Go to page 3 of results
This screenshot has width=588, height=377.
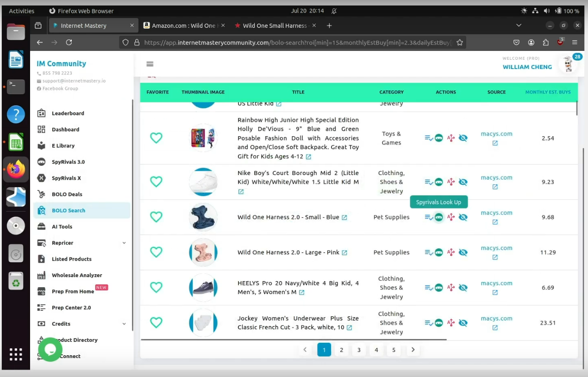(359, 350)
